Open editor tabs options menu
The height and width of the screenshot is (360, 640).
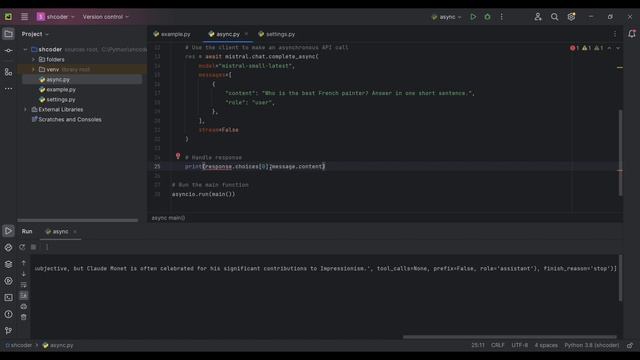tap(615, 34)
